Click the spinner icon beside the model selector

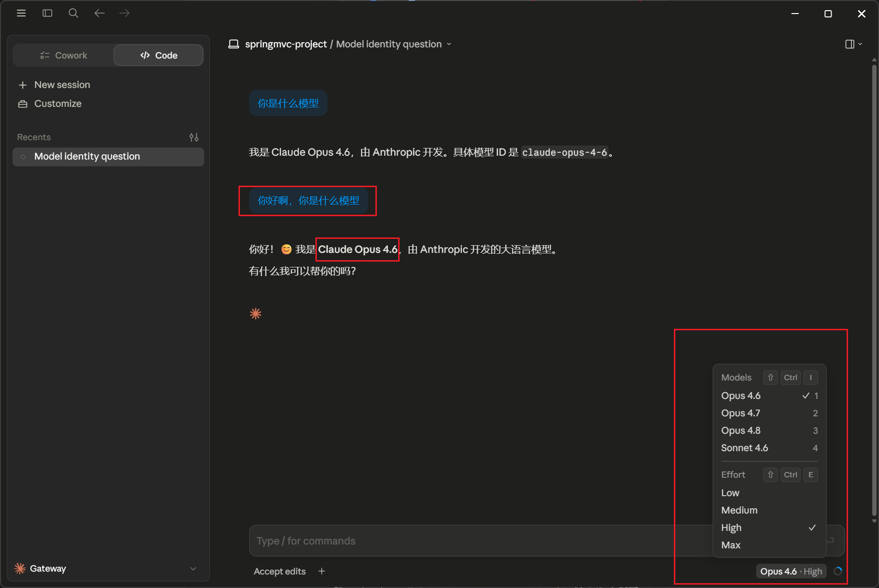click(x=838, y=571)
